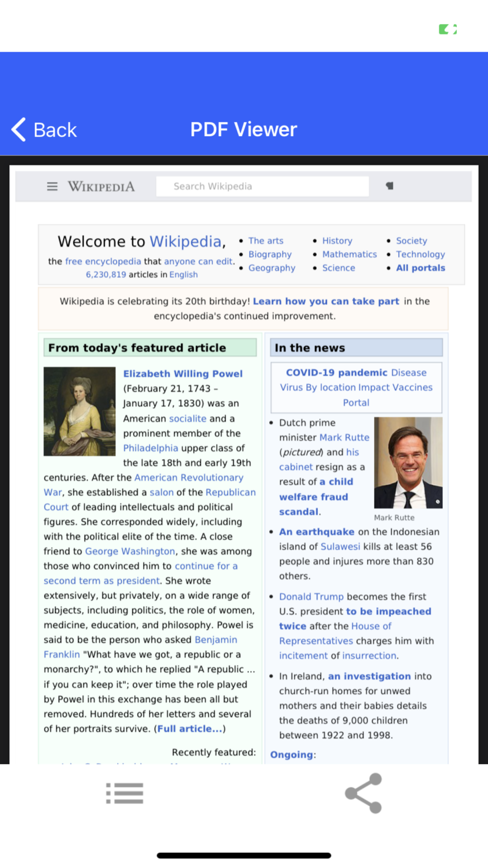Screen dimensions: 488x868
Task: Open the Full article link
Action: click(190, 729)
